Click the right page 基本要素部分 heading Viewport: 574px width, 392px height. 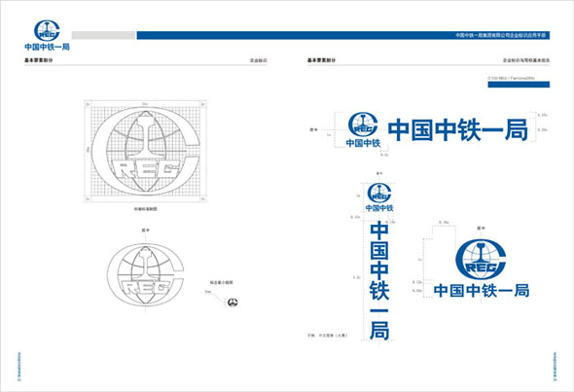(x=321, y=60)
